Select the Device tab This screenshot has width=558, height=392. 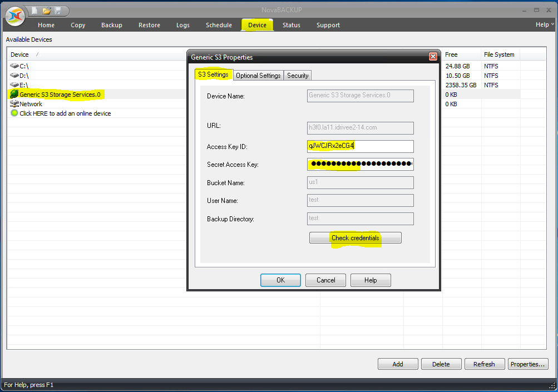257,25
